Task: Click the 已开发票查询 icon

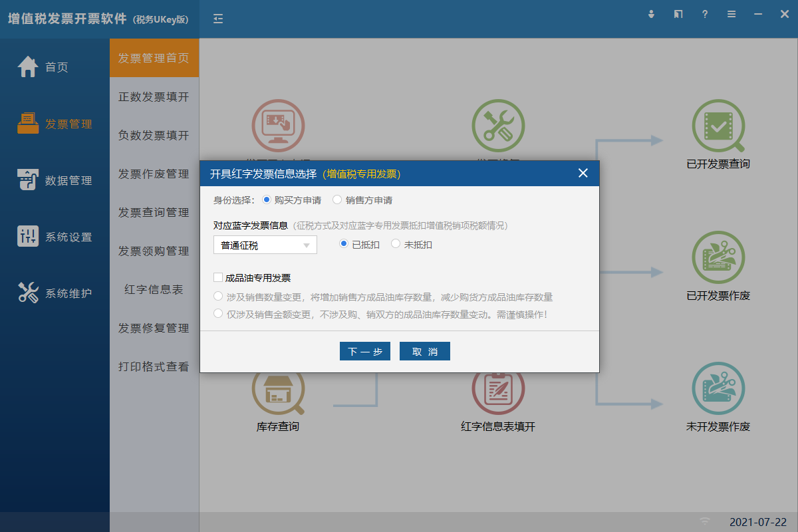Action: (718, 127)
